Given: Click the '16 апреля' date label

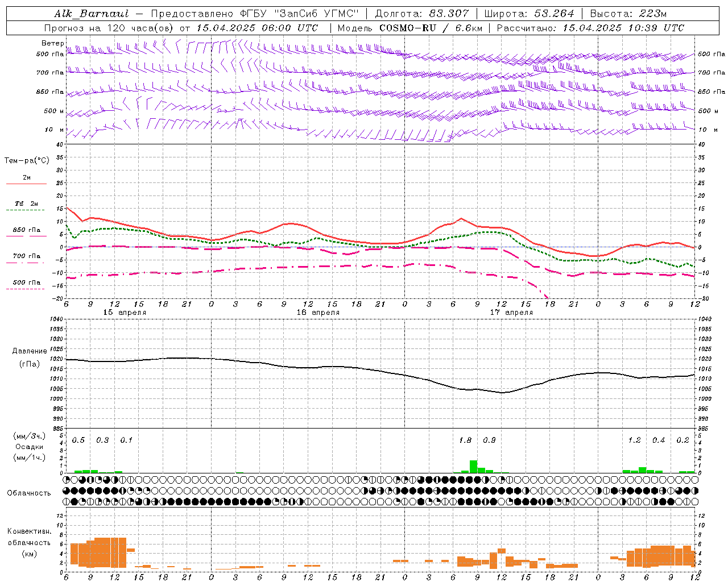Looking at the screenshot, I should (318, 313).
